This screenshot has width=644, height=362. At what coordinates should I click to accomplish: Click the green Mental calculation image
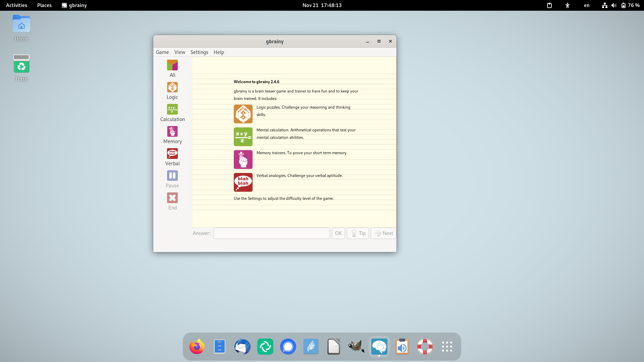coord(243,137)
